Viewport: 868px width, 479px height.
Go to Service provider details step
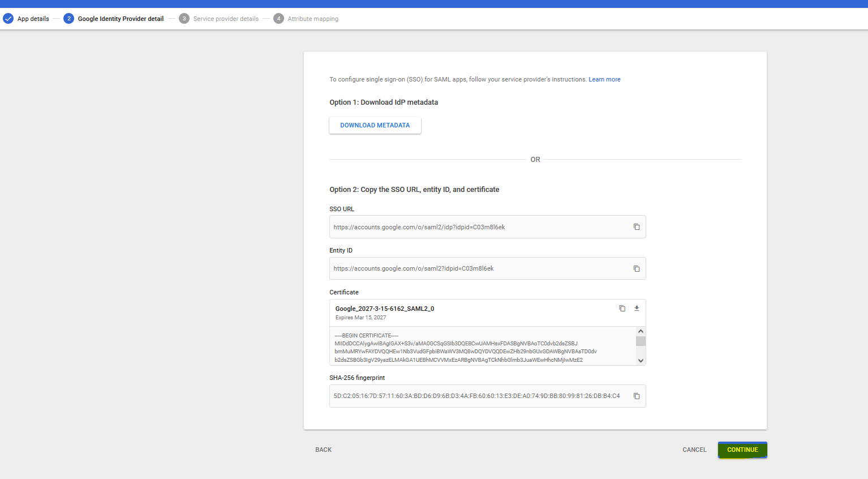pyautogui.click(x=226, y=19)
